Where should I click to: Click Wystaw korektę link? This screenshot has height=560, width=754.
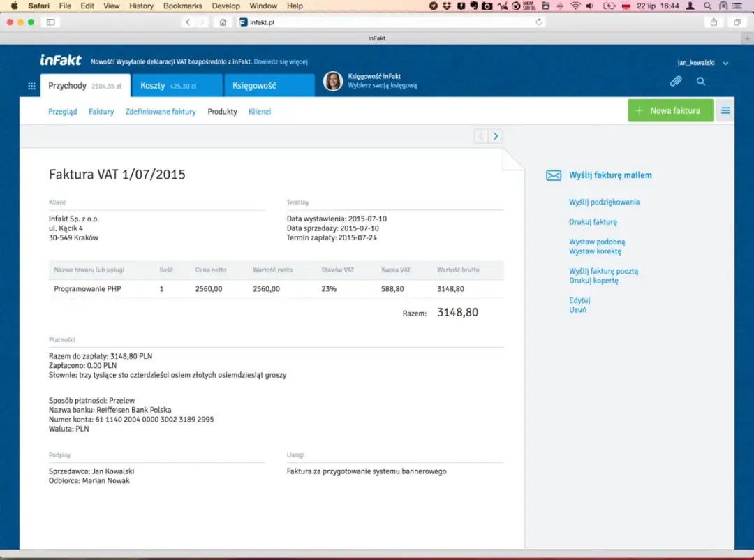point(595,251)
